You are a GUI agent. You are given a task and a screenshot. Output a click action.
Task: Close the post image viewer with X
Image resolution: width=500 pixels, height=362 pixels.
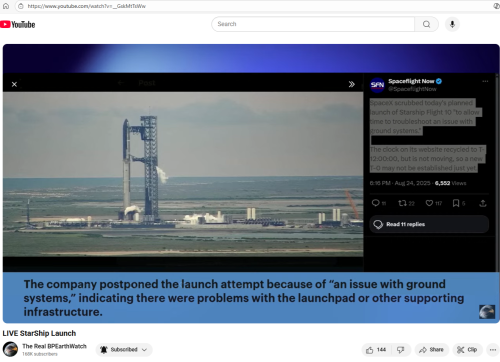tap(14, 84)
